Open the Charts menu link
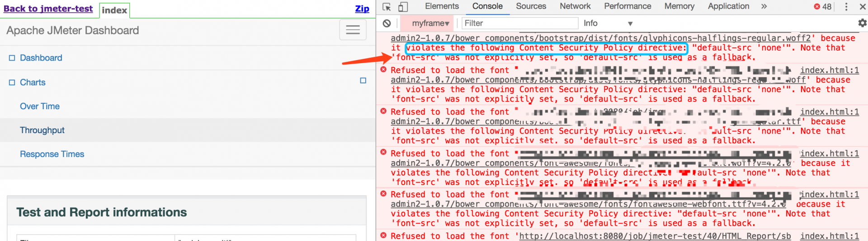The height and width of the screenshot is (241, 868). [x=33, y=83]
